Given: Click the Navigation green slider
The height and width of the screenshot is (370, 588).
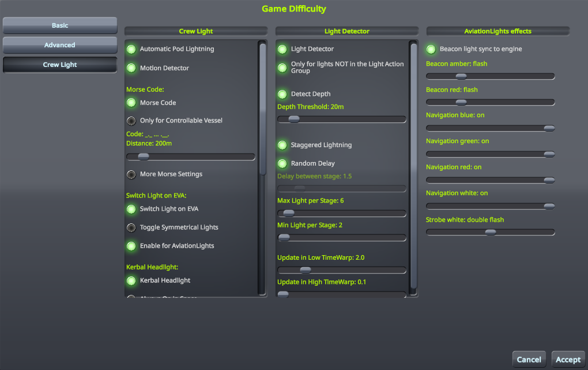Looking at the screenshot, I should tap(490, 154).
